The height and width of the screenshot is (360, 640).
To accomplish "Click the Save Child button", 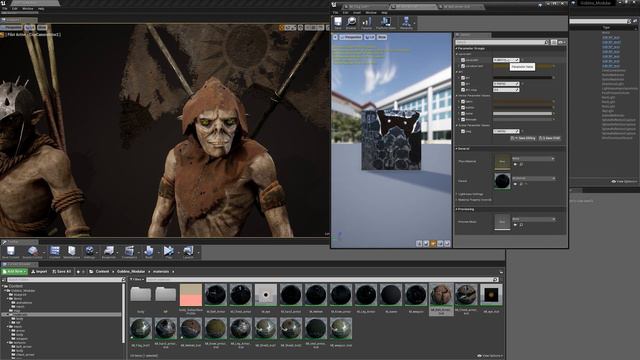I will (550, 138).
